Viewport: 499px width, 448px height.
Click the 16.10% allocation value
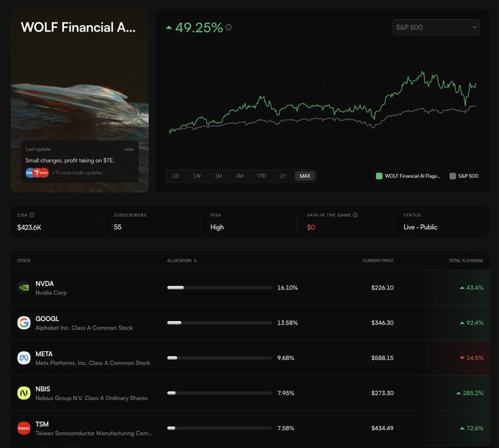[x=288, y=287]
